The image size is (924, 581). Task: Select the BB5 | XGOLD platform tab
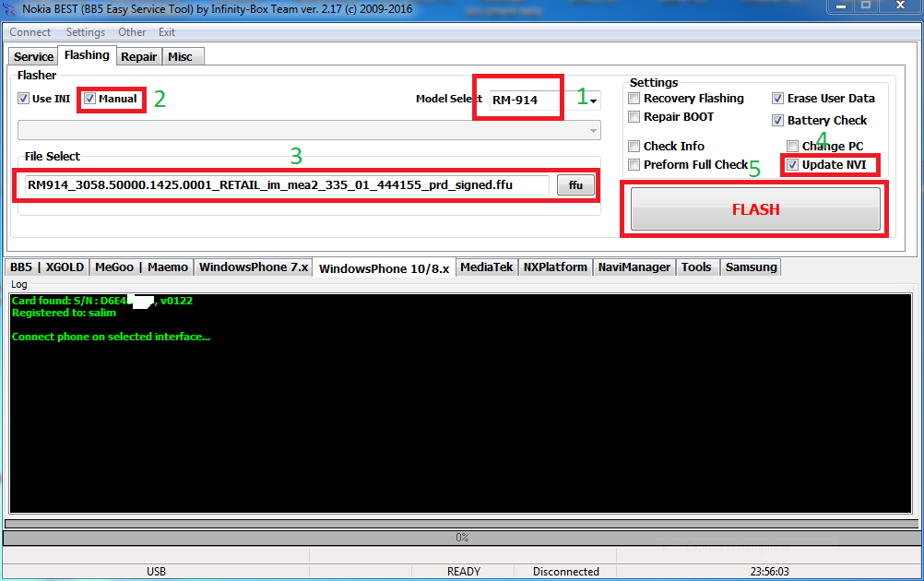[47, 267]
